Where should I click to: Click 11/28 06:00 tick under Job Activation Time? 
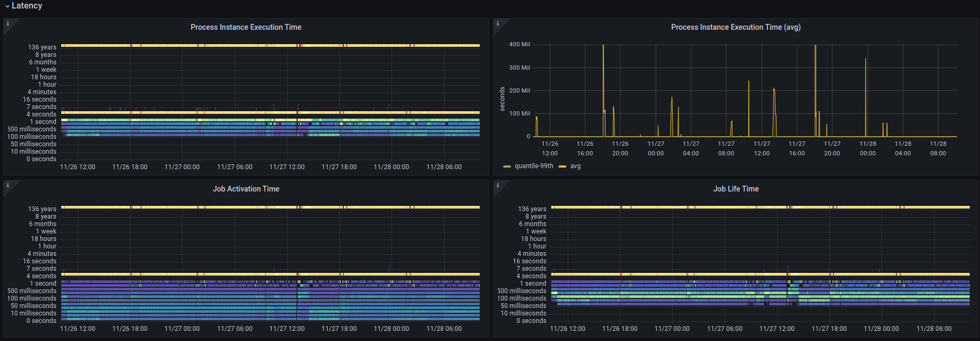coord(444,329)
